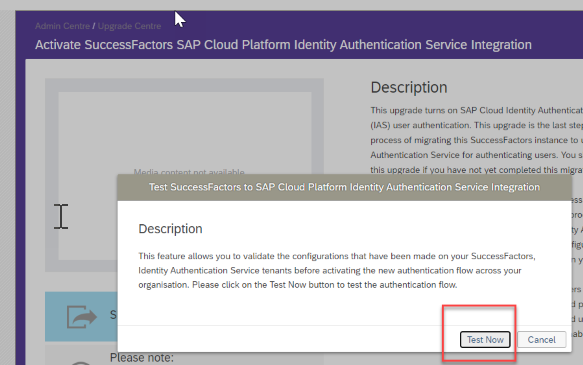The image size is (583, 365).
Task: Go to the Upgrade Centre breadcrumb
Action: pyautogui.click(x=129, y=26)
